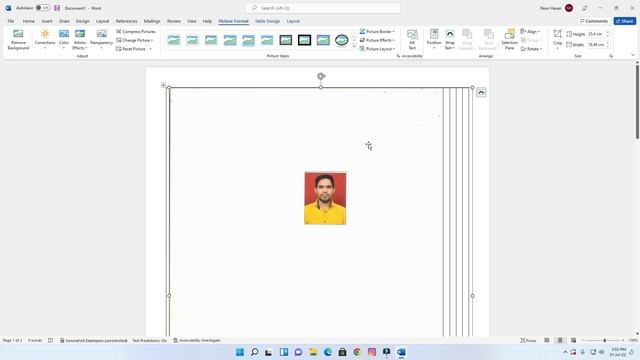
Task: Click the Search box in title bar
Action: point(323,8)
